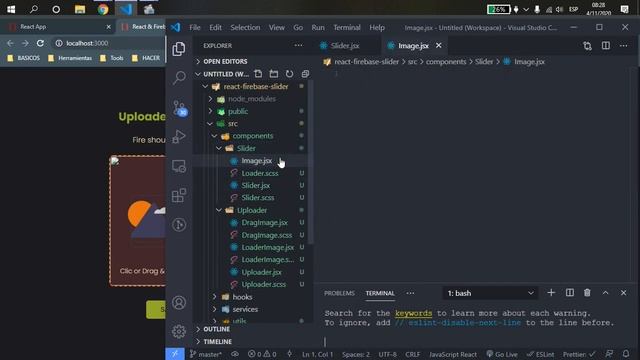Refresh the Explorer file tree
The image size is (640, 360).
pos(289,74)
